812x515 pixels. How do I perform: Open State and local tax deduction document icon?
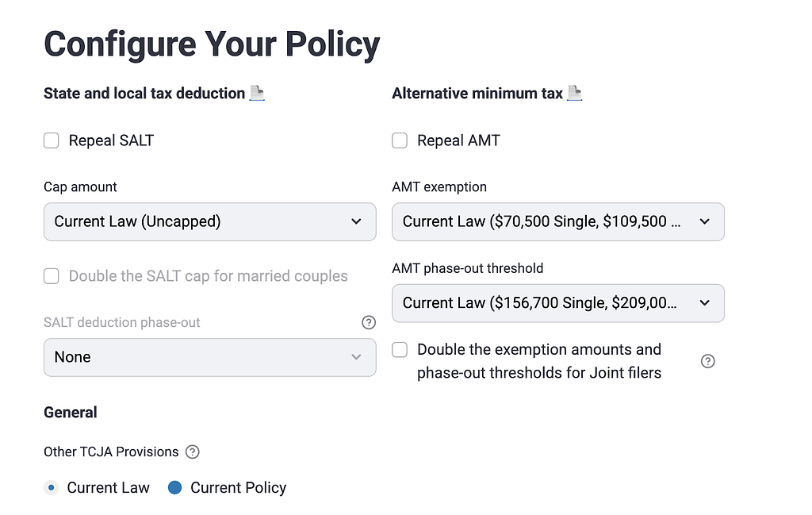pos(257,94)
